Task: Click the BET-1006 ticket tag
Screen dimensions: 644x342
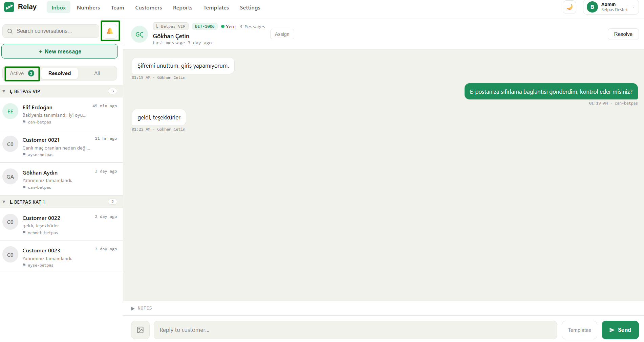Action: tap(205, 26)
